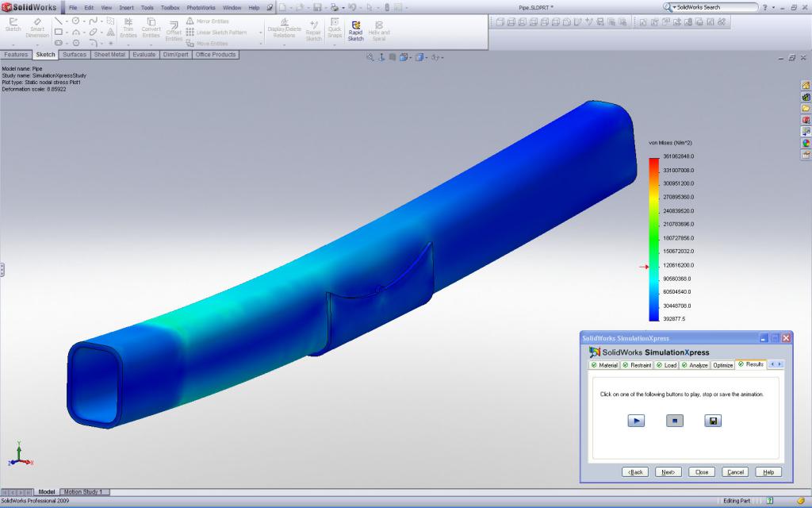This screenshot has width=812, height=508.
Task: Click Linear Sketch Pattern
Action: pos(216,33)
